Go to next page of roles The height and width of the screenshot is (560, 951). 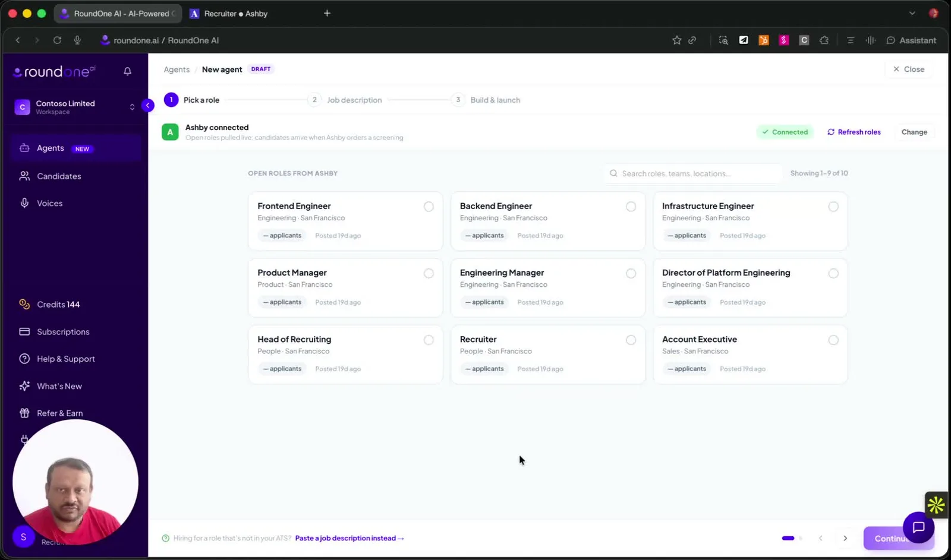click(x=845, y=538)
